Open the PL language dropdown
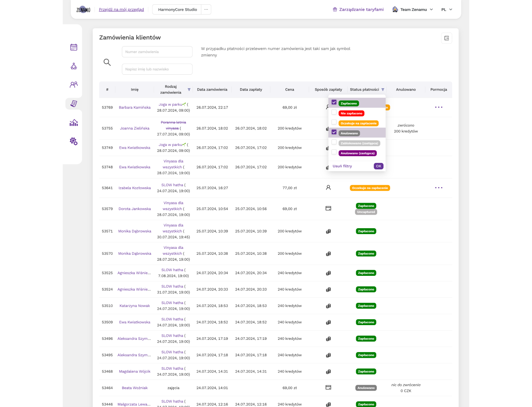532x407 pixels. pos(447,10)
